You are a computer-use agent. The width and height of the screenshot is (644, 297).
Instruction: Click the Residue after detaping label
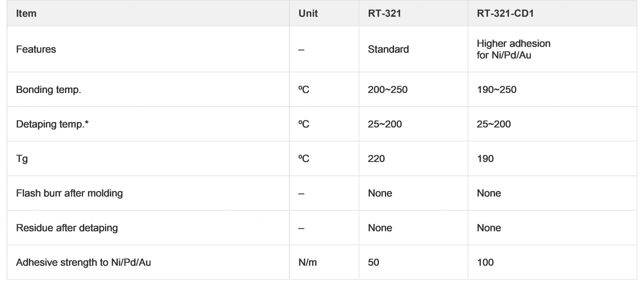[67, 228]
